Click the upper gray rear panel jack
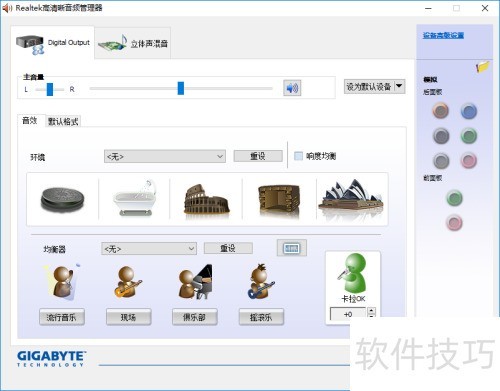Screen dimensions: 500x391 click(x=441, y=136)
